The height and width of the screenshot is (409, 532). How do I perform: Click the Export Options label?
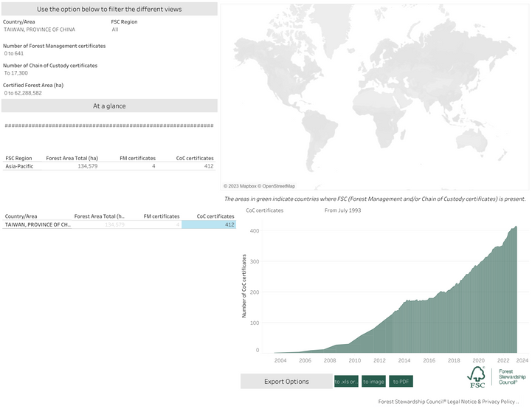point(287,382)
